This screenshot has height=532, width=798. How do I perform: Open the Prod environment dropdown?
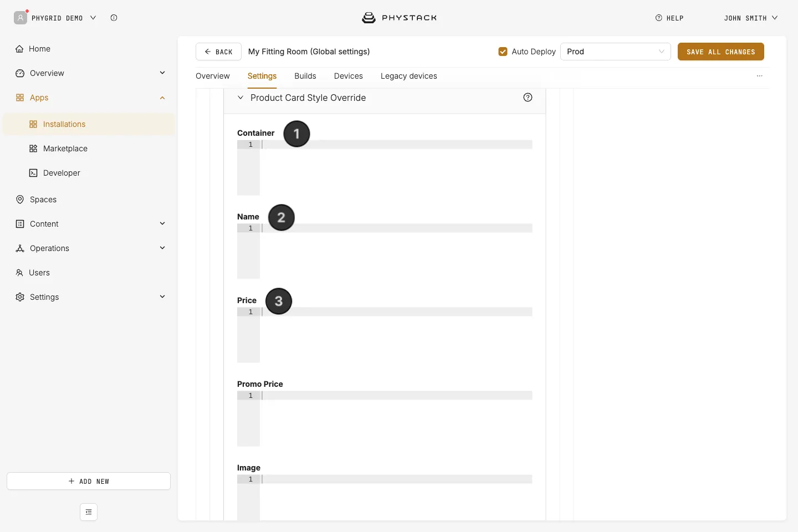point(616,52)
